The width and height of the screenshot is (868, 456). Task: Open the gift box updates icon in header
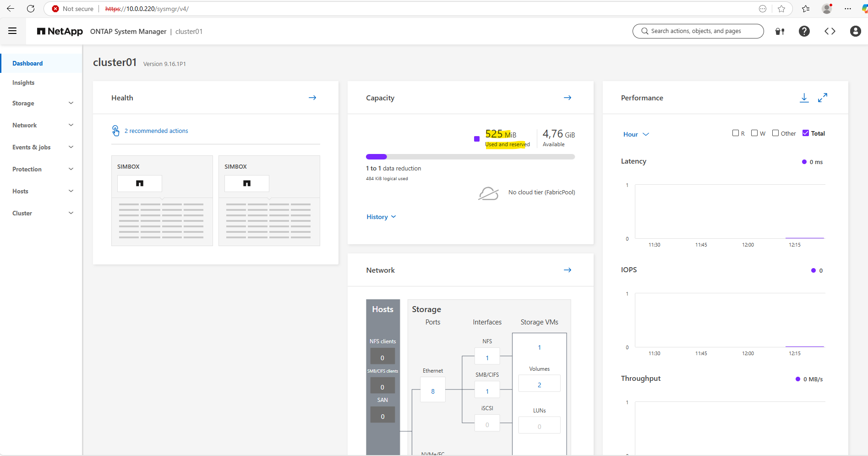click(780, 31)
